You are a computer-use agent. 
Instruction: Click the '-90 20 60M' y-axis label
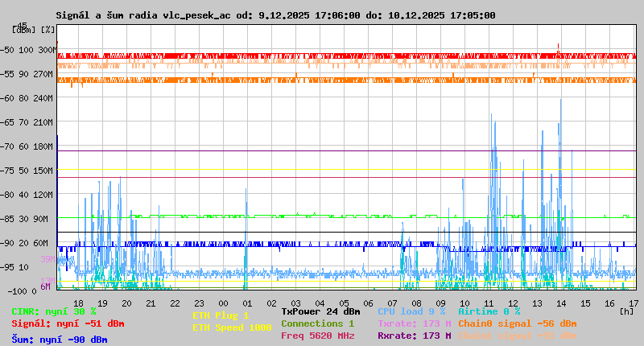point(24,243)
